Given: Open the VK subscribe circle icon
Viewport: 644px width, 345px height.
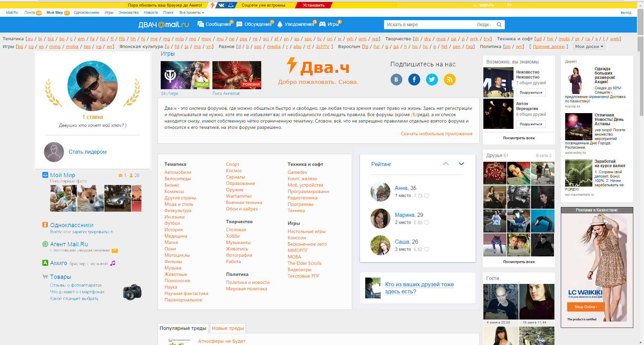Looking at the screenshot, I should 396,80.
